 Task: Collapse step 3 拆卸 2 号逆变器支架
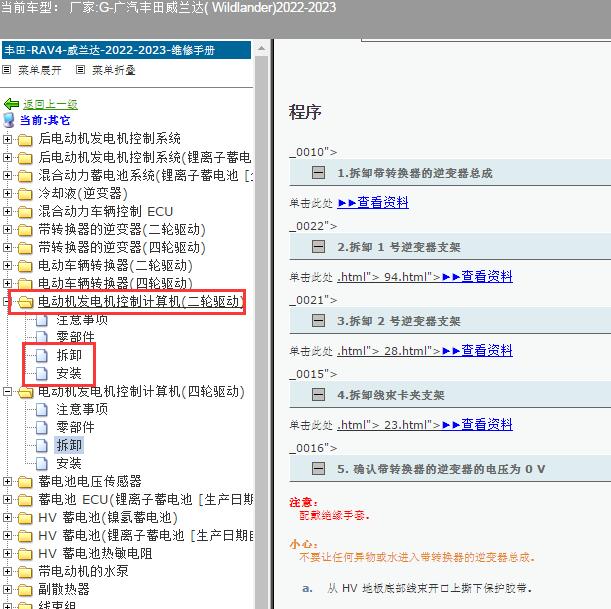coord(318,320)
